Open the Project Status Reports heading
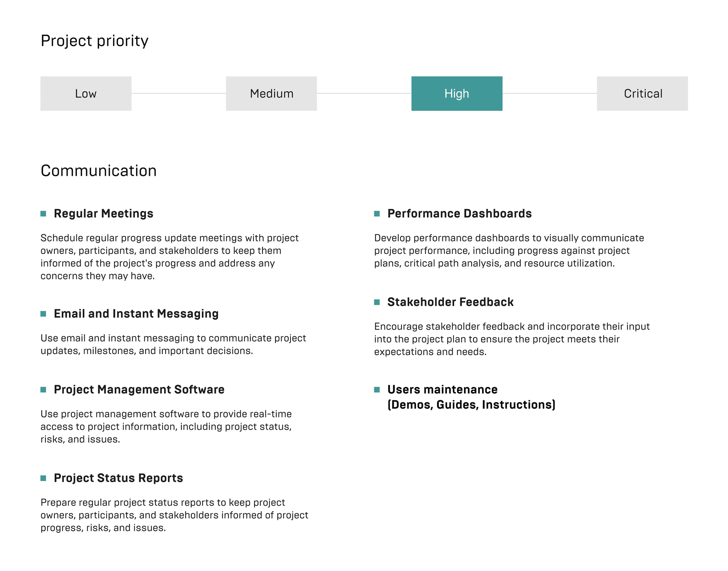 pyautogui.click(x=118, y=479)
